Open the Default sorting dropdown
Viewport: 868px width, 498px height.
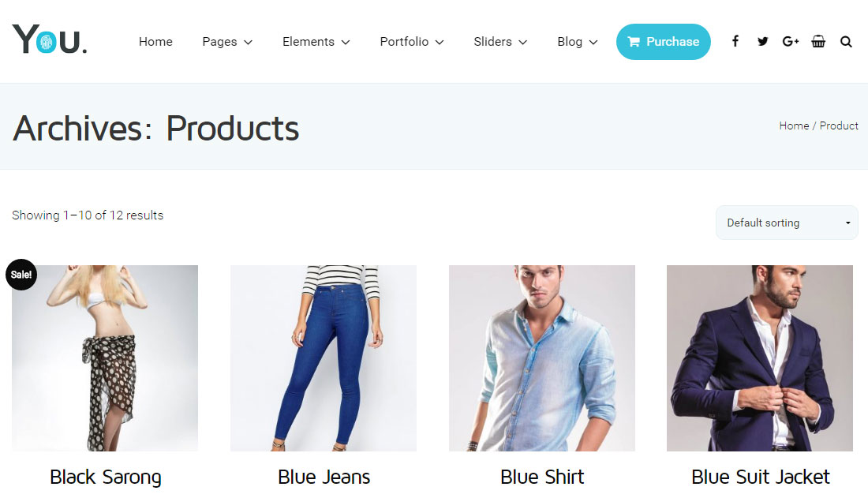pos(786,223)
